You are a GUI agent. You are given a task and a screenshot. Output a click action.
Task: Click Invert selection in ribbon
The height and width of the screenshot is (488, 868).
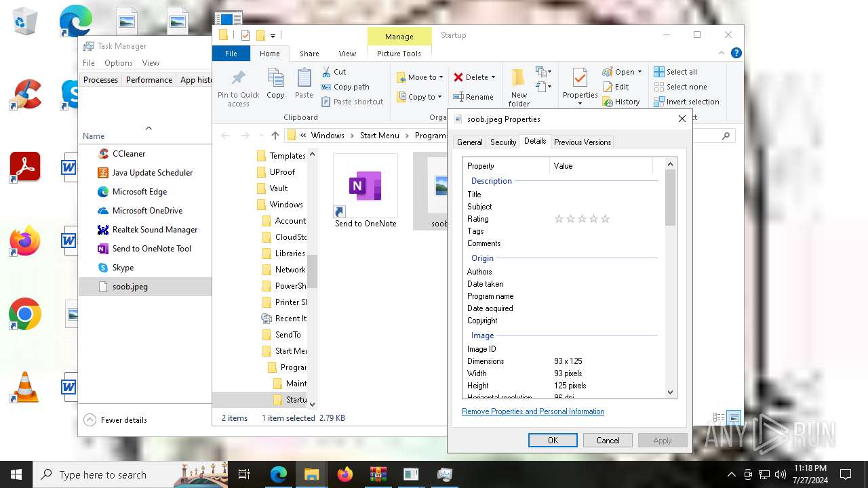click(x=686, y=102)
